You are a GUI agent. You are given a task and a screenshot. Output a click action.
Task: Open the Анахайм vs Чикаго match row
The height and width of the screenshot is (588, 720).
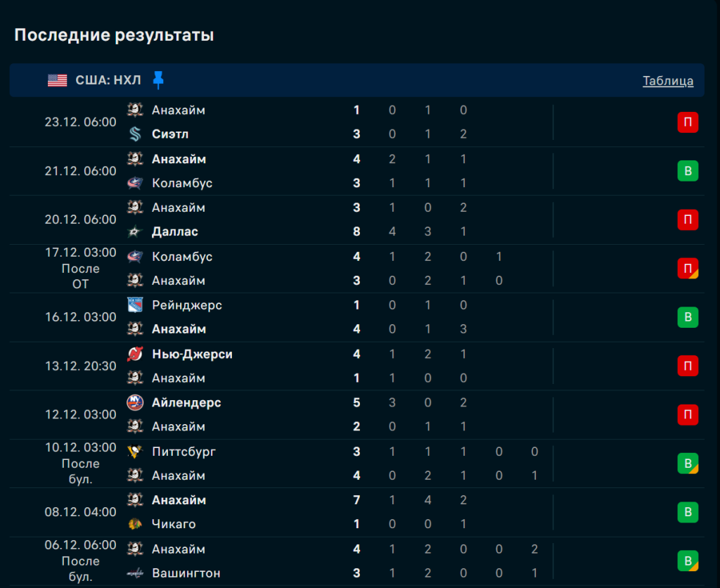tap(281, 512)
